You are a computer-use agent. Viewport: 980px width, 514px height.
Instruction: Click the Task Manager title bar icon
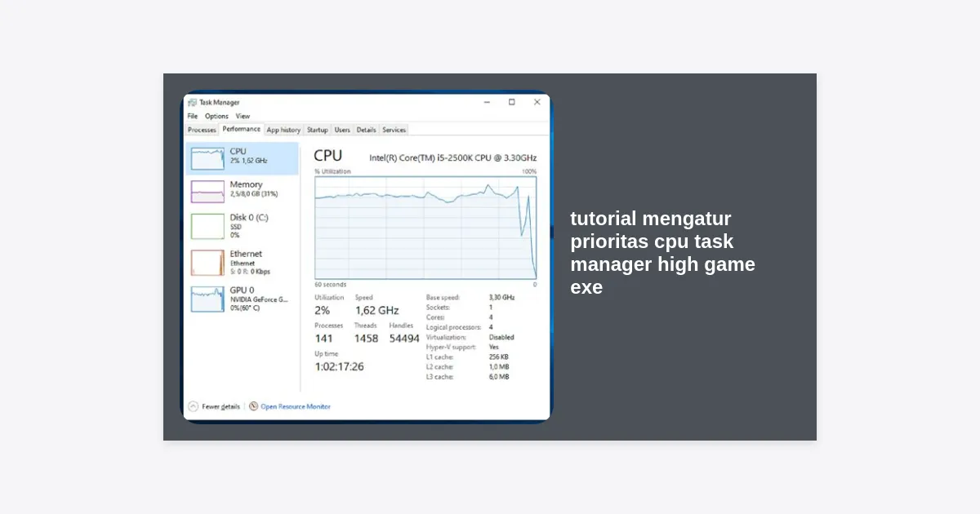click(192, 103)
